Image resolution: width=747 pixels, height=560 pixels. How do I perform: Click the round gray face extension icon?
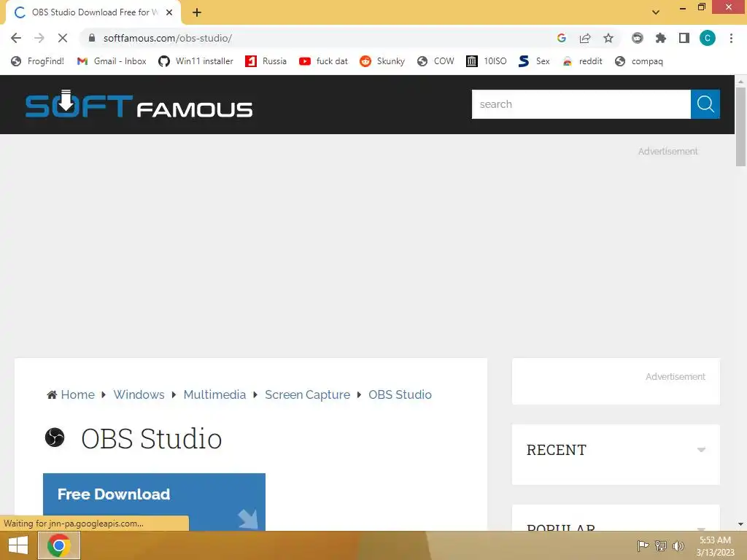click(638, 38)
